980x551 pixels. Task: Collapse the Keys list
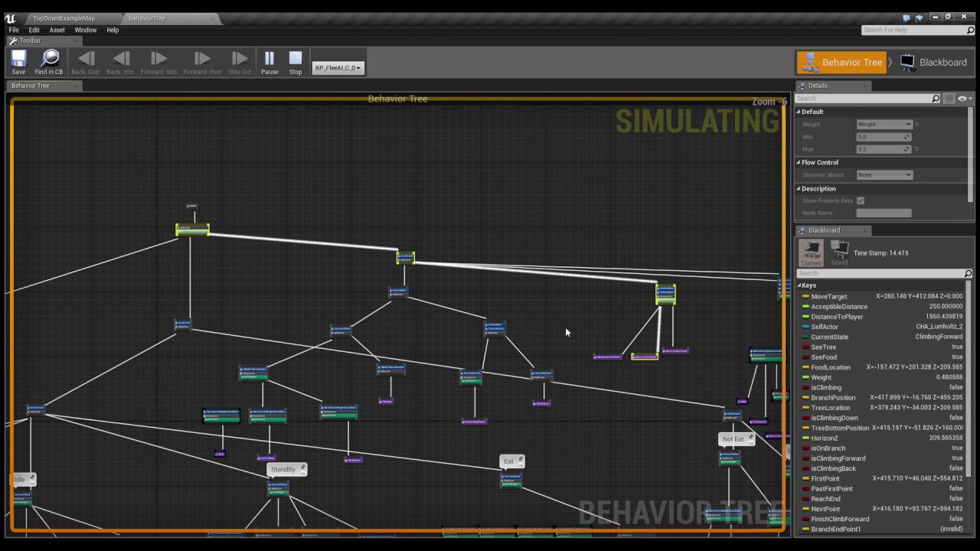point(799,285)
